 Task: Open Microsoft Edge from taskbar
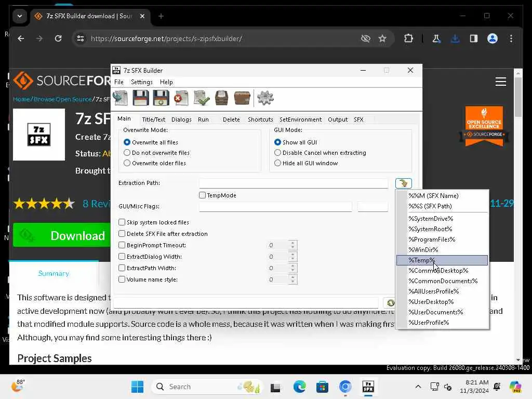[x=299, y=387]
